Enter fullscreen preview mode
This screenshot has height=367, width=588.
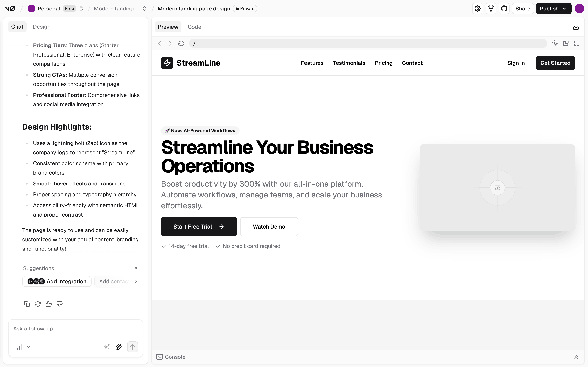click(577, 43)
